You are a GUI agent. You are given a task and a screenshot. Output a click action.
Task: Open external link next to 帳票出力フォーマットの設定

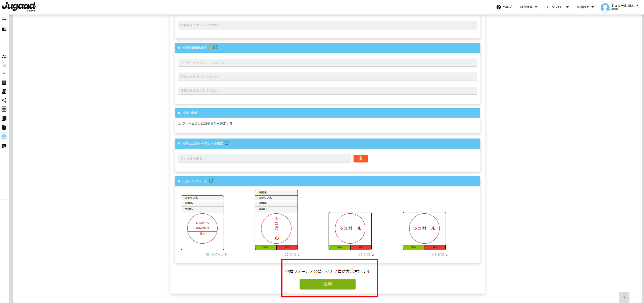227,143
